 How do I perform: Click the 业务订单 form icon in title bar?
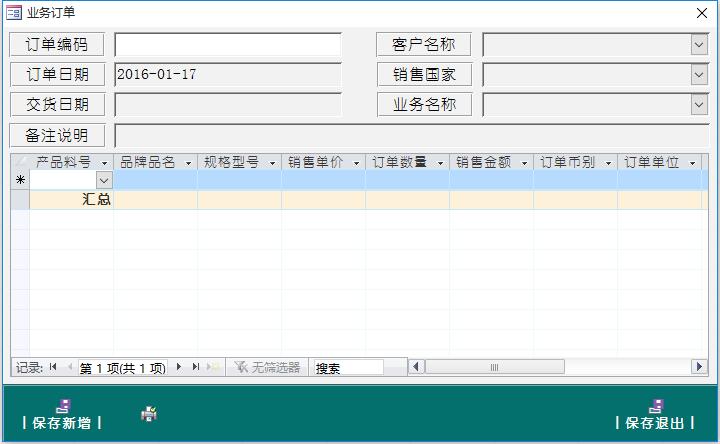(x=13, y=12)
